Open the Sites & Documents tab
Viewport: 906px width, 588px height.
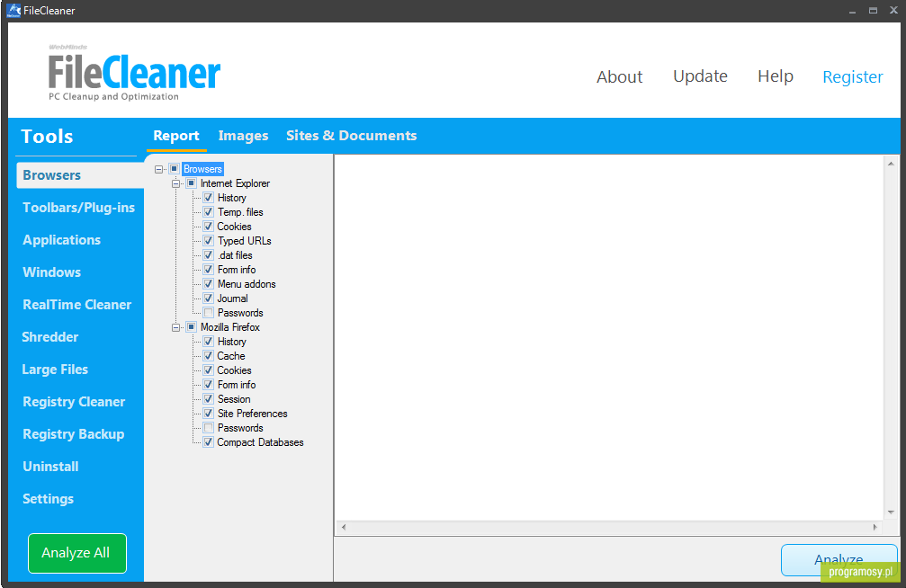pos(351,136)
